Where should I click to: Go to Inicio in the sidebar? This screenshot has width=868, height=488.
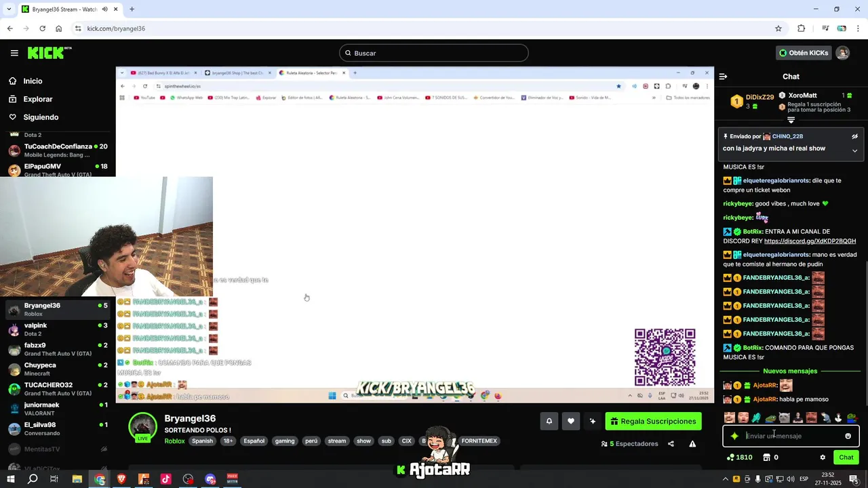(33, 81)
